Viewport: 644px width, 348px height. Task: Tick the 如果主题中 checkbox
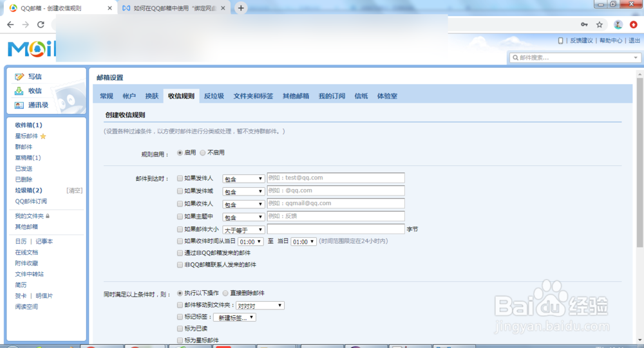tap(180, 217)
